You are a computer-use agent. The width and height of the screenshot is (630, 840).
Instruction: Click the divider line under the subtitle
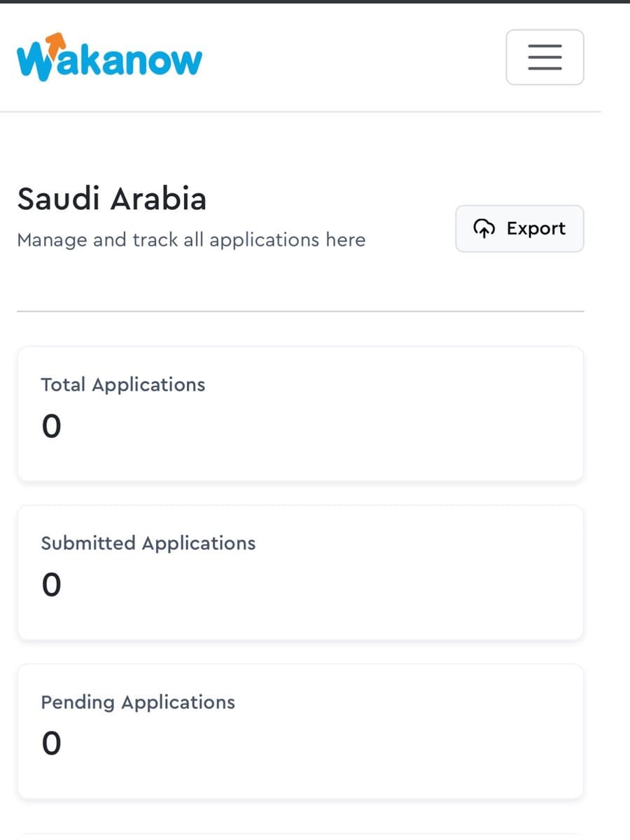pos(300,311)
